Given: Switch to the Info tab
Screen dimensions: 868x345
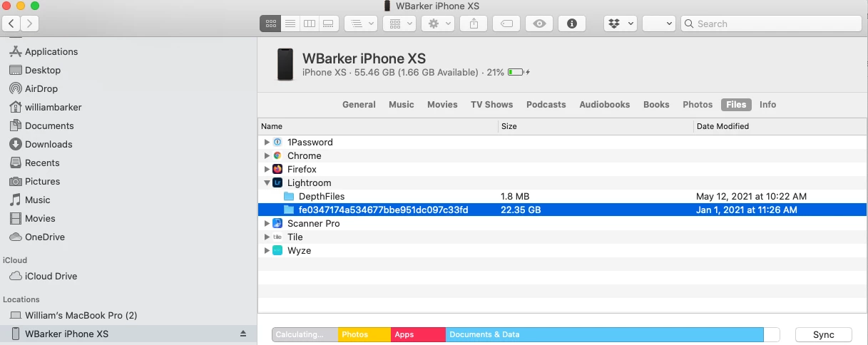Looking at the screenshot, I should tap(767, 104).
